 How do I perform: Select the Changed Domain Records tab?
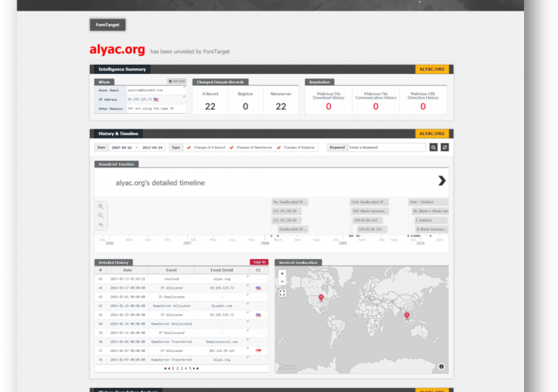click(220, 82)
